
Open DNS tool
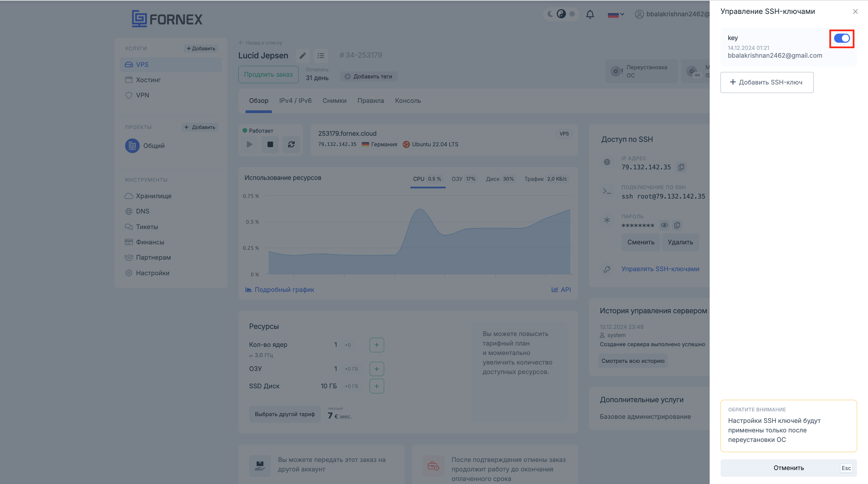(137, 211)
